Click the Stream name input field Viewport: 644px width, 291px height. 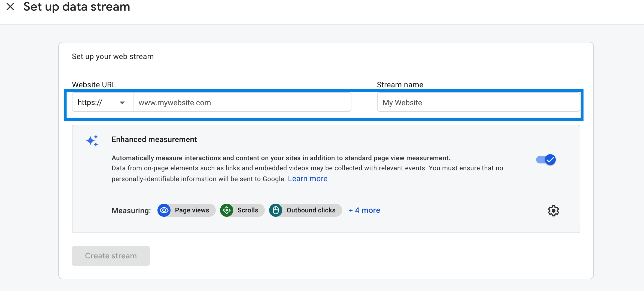[x=478, y=102]
